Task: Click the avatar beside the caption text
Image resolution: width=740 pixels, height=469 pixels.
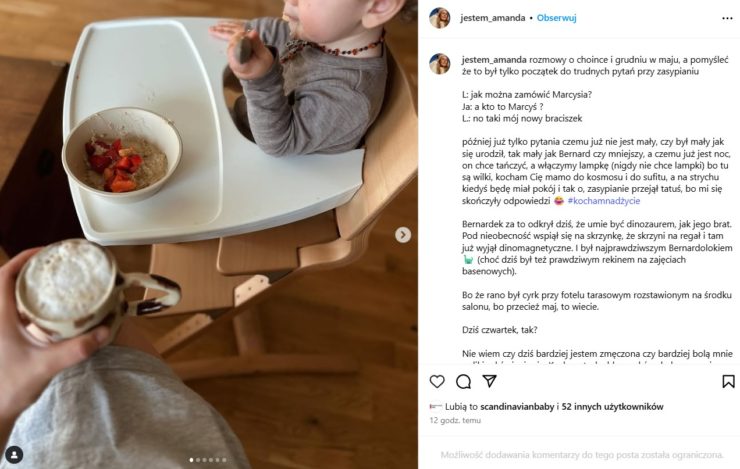Action: tap(439, 64)
